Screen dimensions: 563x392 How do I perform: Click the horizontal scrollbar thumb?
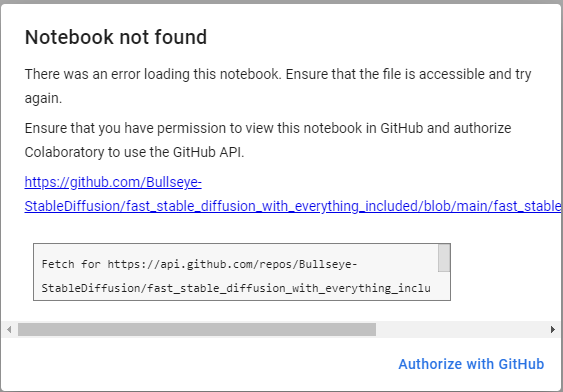[197, 329]
